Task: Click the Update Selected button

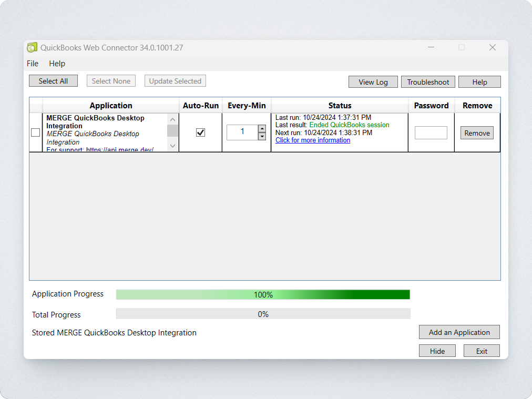Action: pyautogui.click(x=175, y=81)
